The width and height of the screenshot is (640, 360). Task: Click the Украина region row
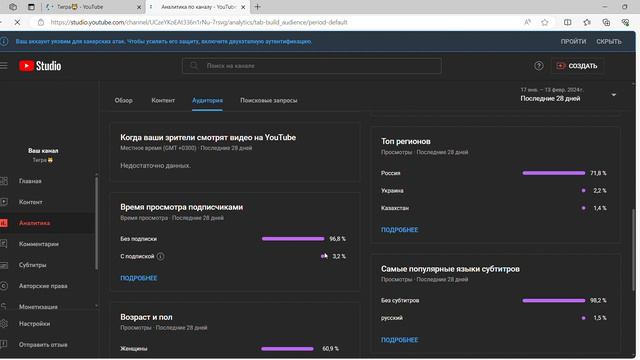[493, 191]
